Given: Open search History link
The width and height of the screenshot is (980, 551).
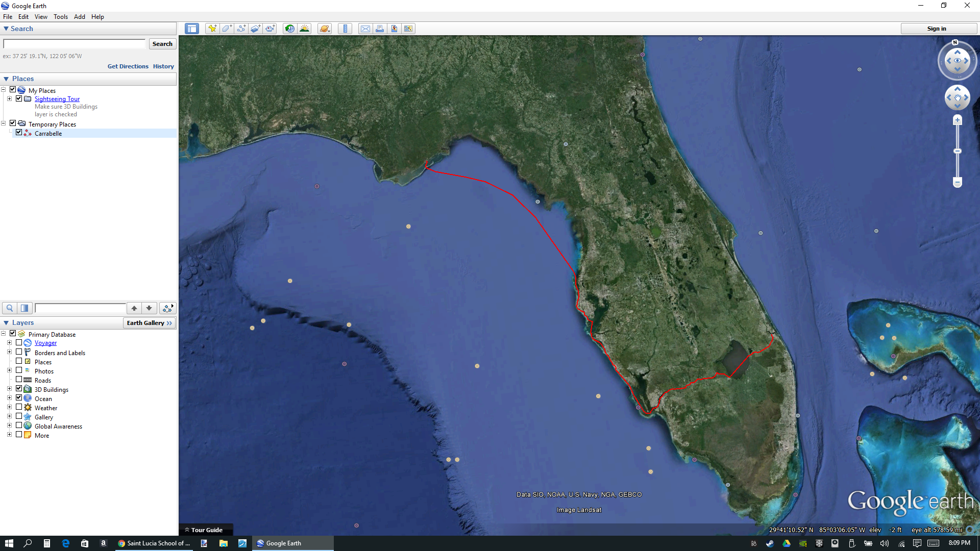Looking at the screenshot, I should point(163,66).
